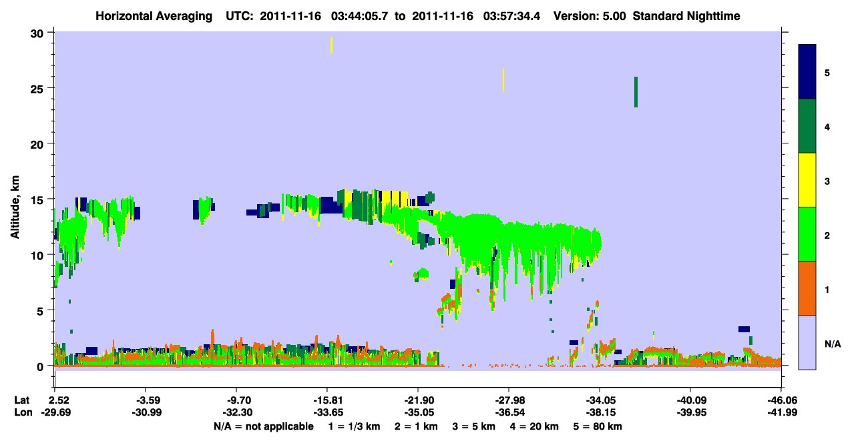Click the latitude value '-34.05'
Screen dimensions: 868x445
pos(599,401)
